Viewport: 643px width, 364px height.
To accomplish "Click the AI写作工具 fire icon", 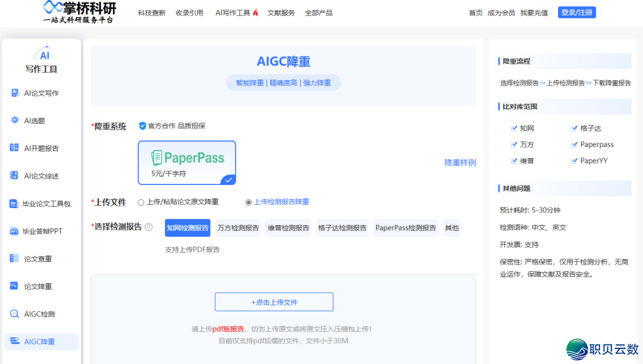I will click(255, 12).
